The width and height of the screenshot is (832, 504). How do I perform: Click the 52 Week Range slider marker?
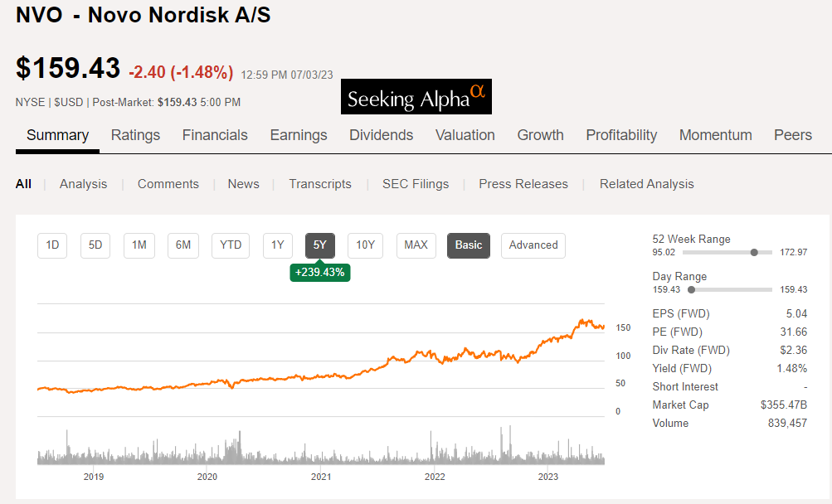point(754,252)
